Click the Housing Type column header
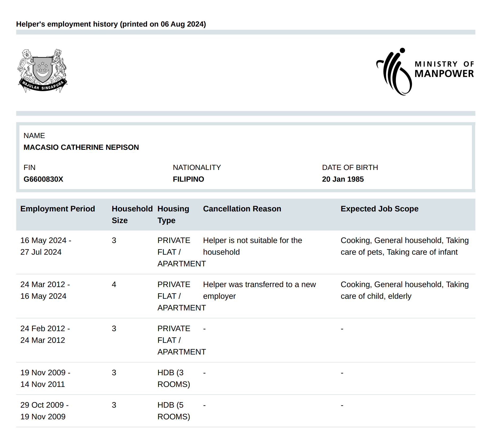Image resolution: width=499 pixels, height=448 pixels. [173, 215]
